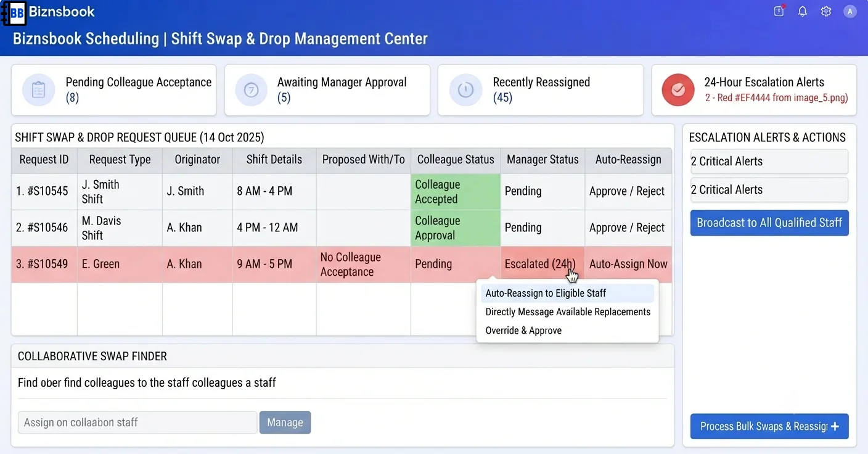Click 8 AM - 4 PM shift cell
Image resolution: width=868 pixels, height=454 pixels.
point(274,191)
